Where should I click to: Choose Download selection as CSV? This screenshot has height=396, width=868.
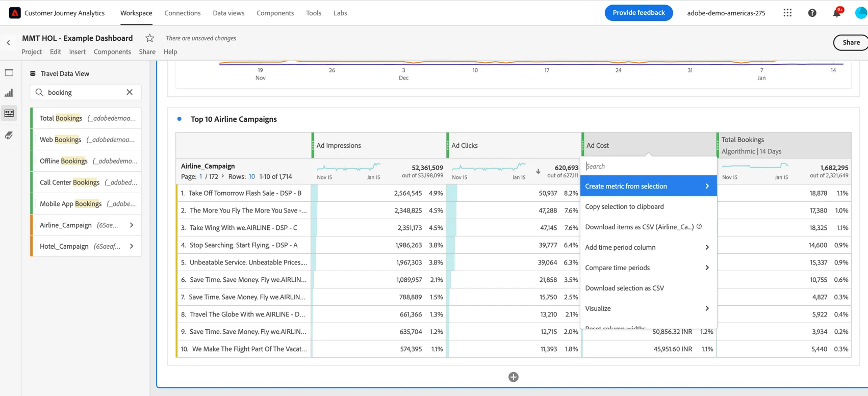[648, 288]
